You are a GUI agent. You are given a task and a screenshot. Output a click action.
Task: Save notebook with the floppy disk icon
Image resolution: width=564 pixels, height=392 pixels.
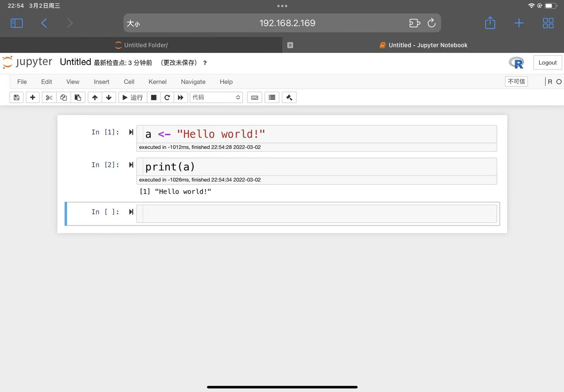[17, 97]
